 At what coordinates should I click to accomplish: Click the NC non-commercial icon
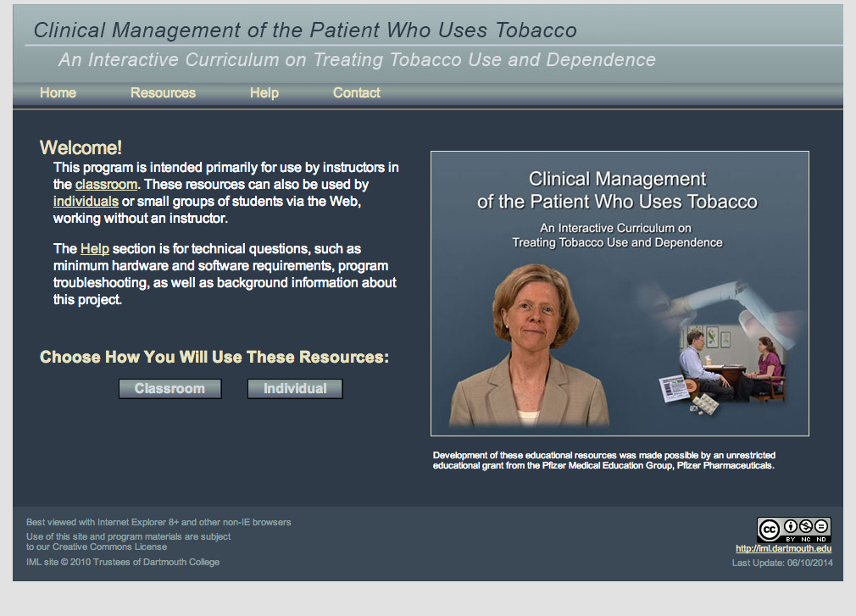[x=806, y=526]
